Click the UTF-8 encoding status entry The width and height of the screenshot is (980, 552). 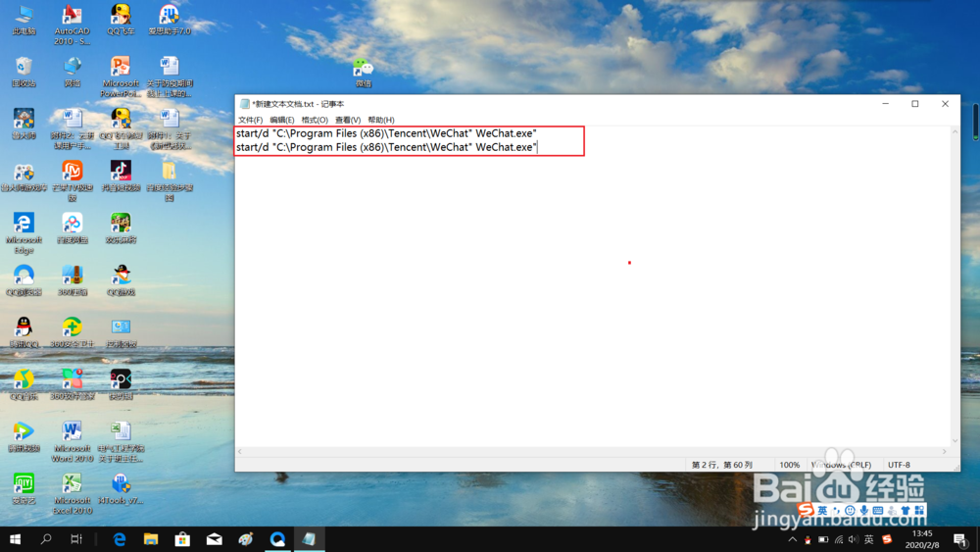[899, 465]
